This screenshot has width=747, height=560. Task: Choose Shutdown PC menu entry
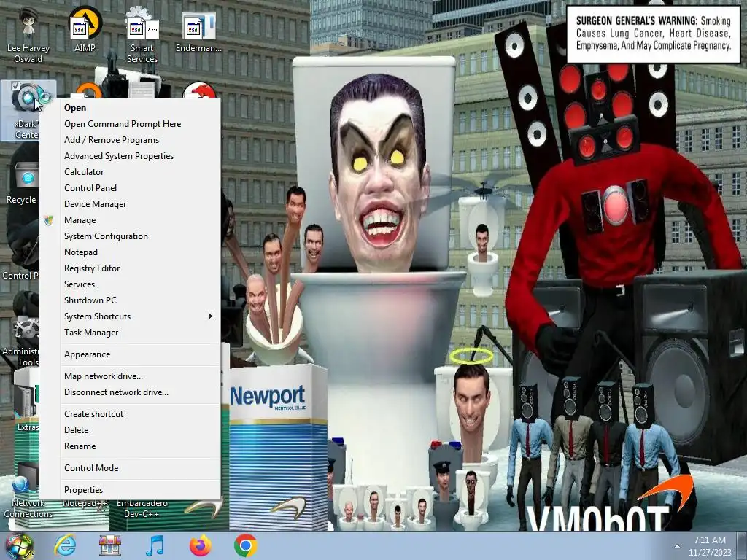coord(130,300)
